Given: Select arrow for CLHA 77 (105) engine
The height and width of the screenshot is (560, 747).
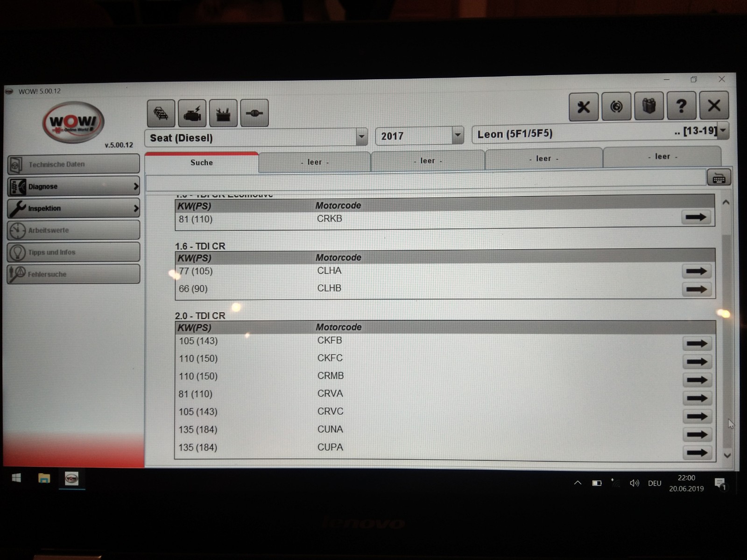Looking at the screenshot, I should 697,271.
